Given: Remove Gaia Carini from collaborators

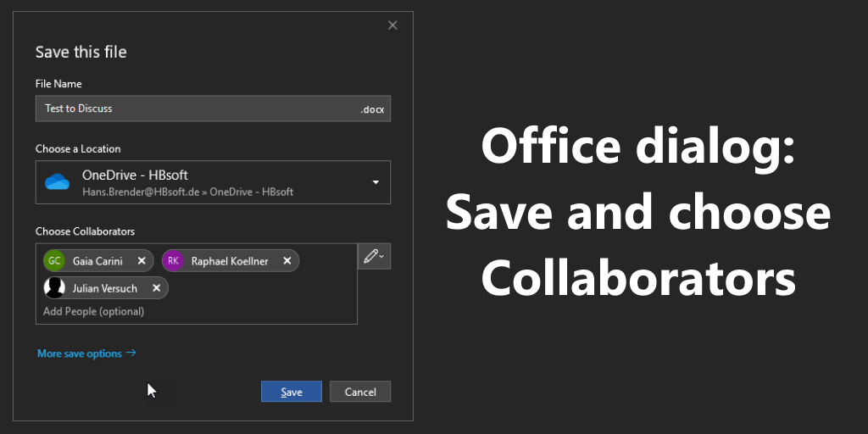Looking at the screenshot, I should pyautogui.click(x=142, y=261).
